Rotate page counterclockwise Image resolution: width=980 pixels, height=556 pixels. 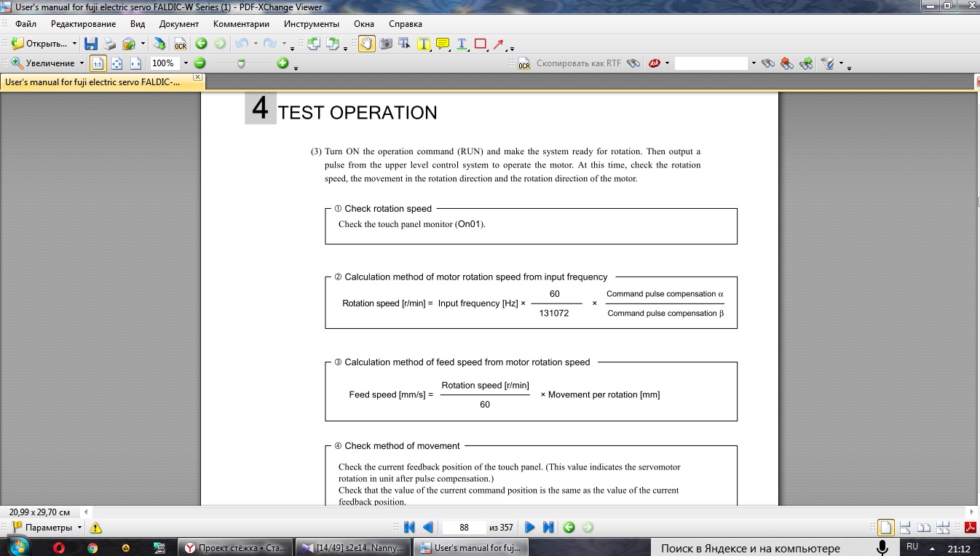tap(314, 44)
